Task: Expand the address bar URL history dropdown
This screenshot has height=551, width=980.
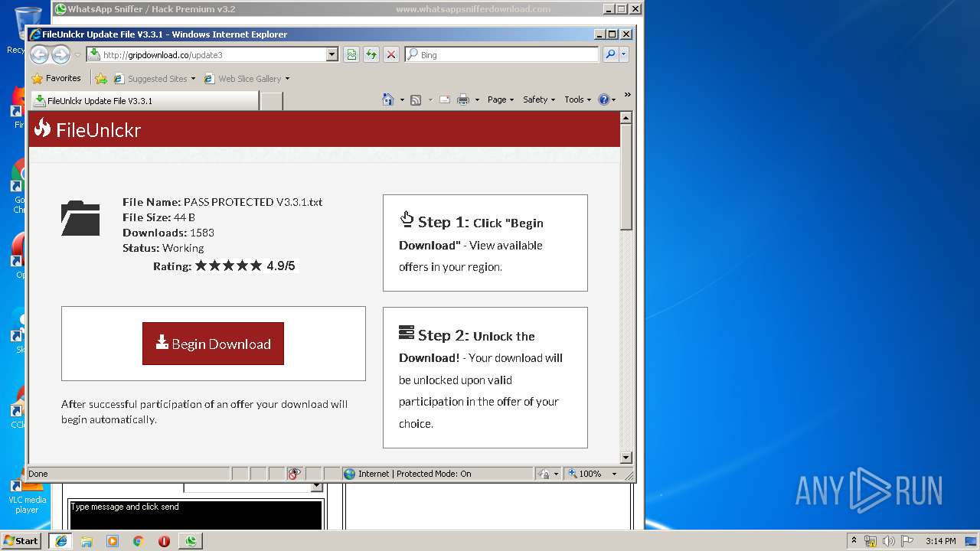Action: [332, 54]
